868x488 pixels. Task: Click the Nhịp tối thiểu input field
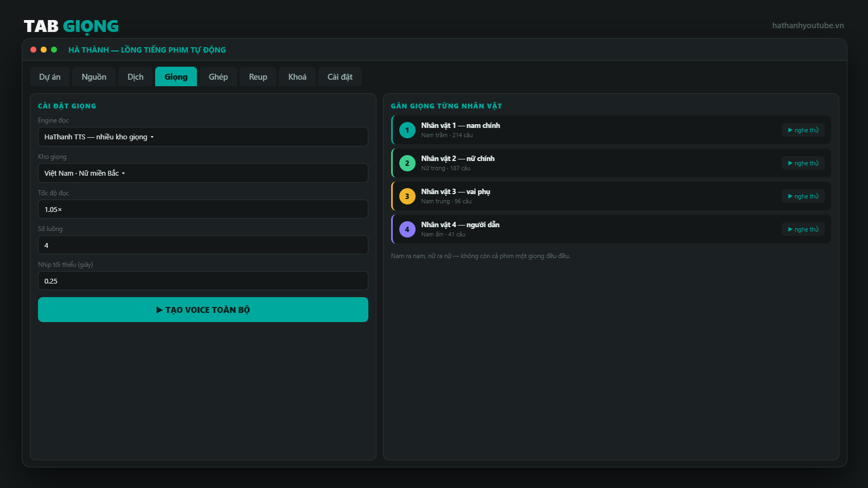point(203,281)
